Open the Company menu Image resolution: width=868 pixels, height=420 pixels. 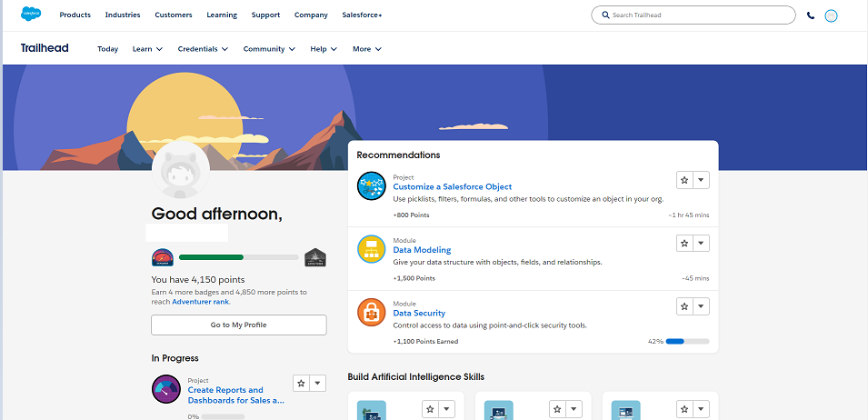(311, 15)
